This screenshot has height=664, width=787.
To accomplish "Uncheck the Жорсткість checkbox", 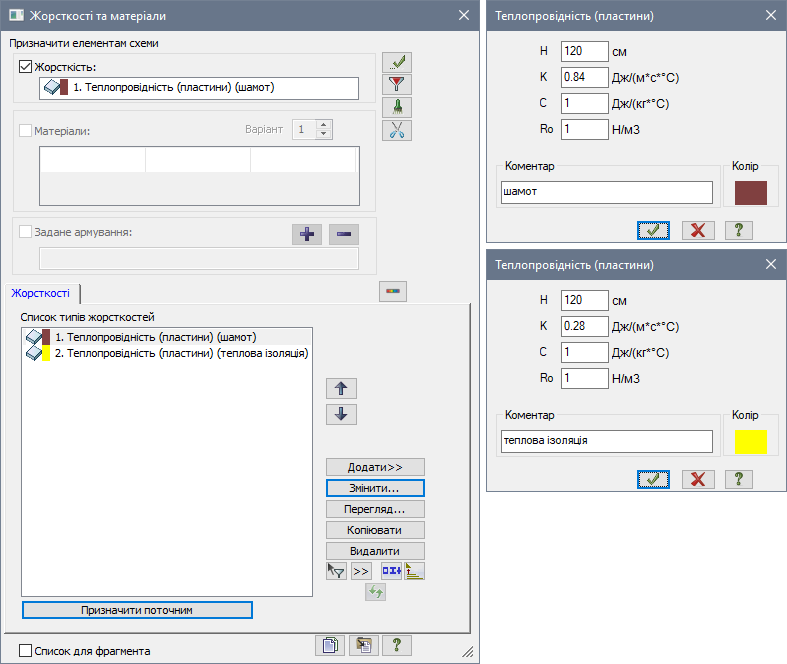I will pos(26,67).
